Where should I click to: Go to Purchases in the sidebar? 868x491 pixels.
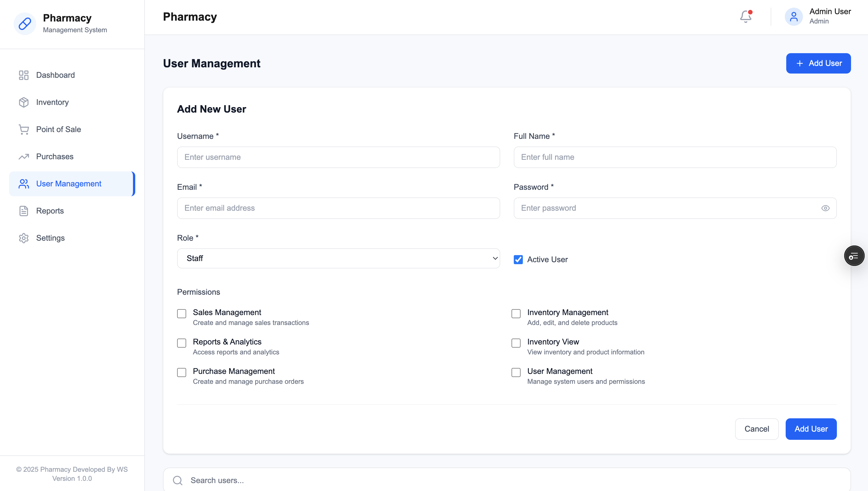point(55,156)
